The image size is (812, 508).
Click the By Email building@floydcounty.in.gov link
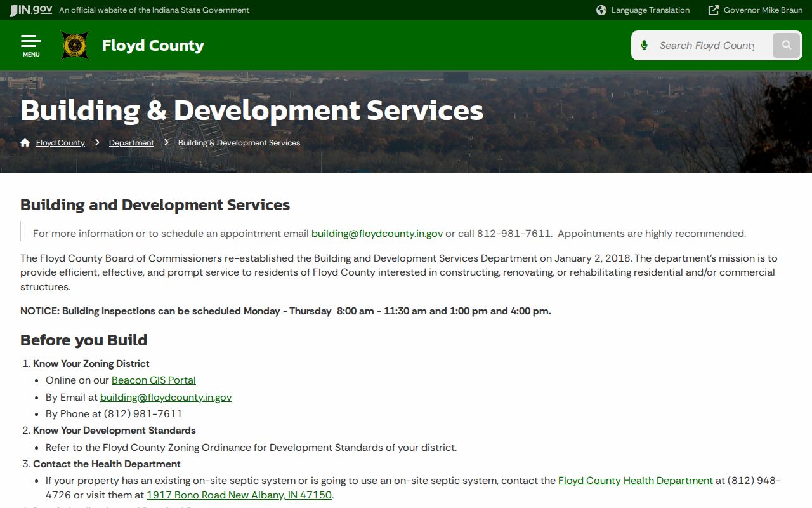(x=166, y=397)
